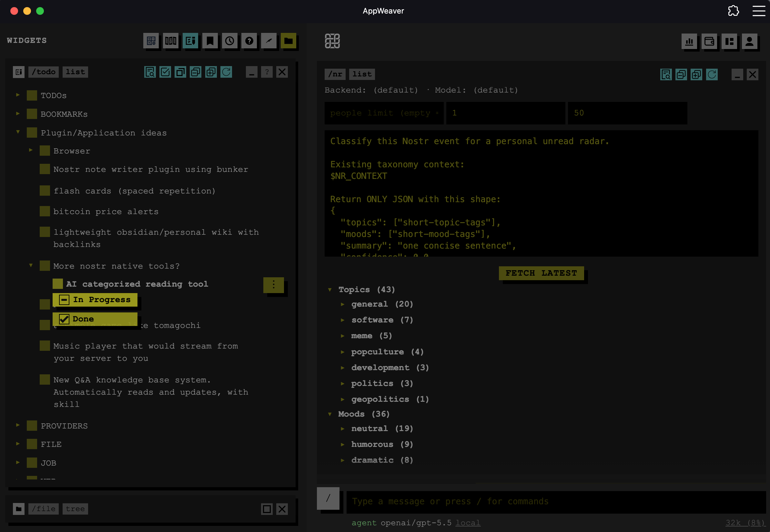This screenshot has height=532, width=770.
Task: Click the tree tab in file panel
Action: (76, 509)
